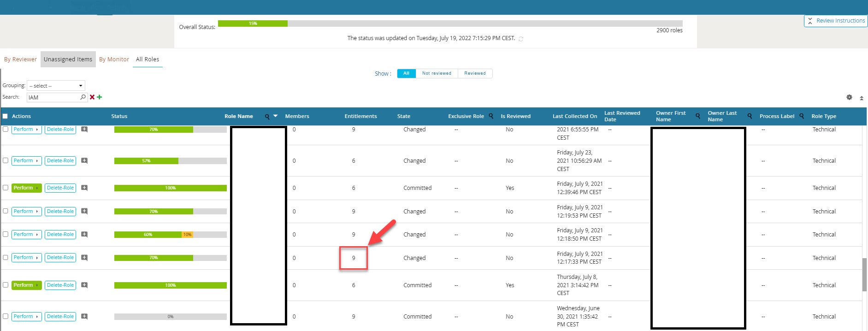Click the Review Instructions button
This screenshot has width=868, height=331.
coord(836,21)
